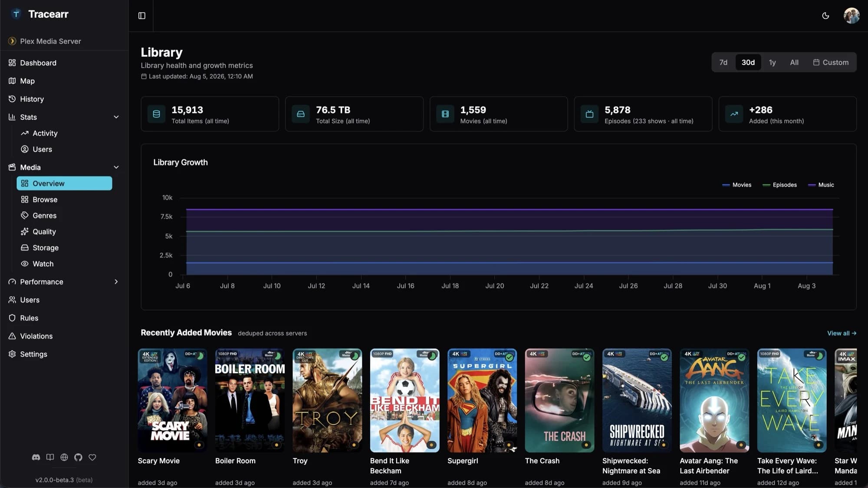Go to Media Overview
This screenshot has width=868, height=488.
[64, 183]
